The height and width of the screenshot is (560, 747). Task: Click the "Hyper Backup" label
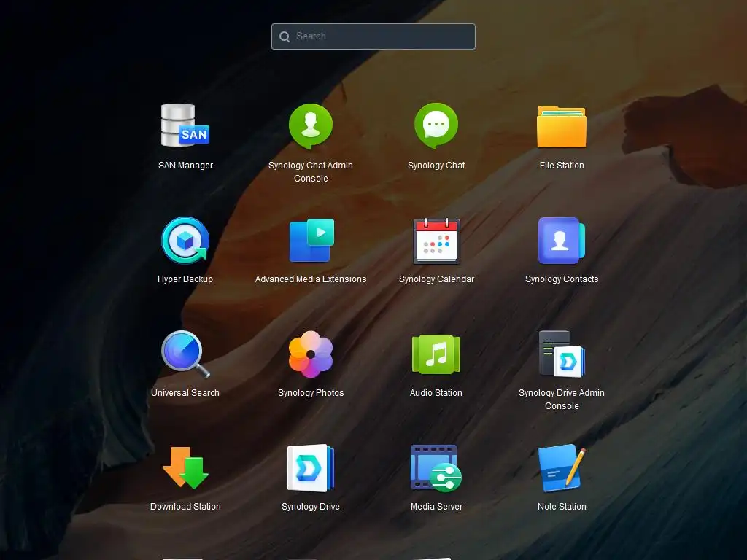click(185, 279)
